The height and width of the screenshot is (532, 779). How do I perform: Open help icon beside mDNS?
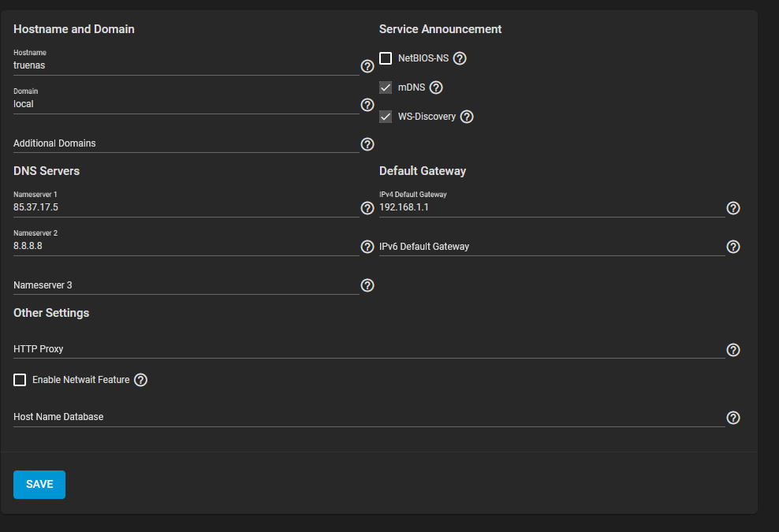click(436, 87)
